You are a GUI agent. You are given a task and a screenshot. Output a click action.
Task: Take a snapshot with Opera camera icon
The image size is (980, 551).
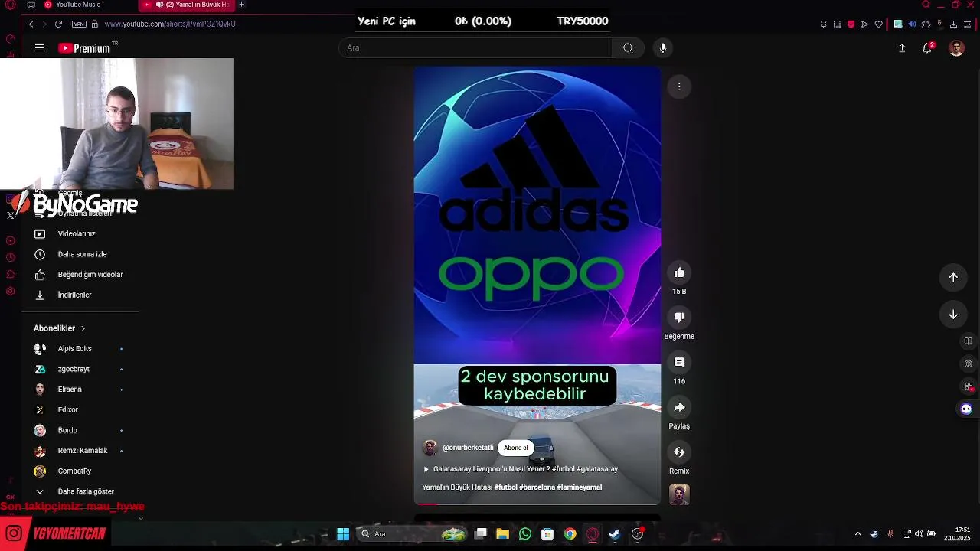point(837,24)
